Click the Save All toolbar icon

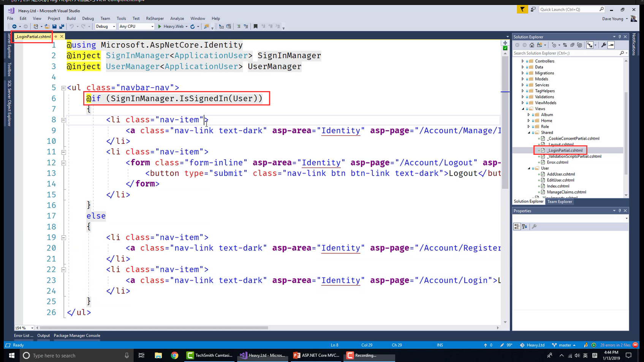62,27
